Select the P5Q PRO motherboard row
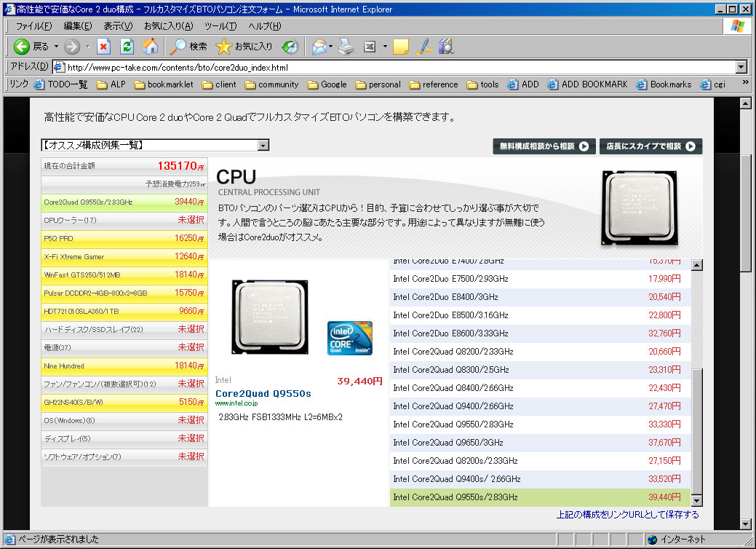 [124, 238]
